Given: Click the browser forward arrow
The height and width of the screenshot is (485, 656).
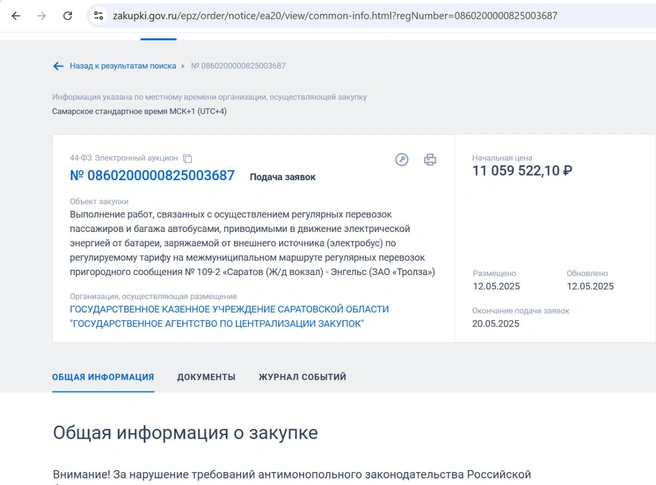Looking at the screenshot, I should coord(41,16).
